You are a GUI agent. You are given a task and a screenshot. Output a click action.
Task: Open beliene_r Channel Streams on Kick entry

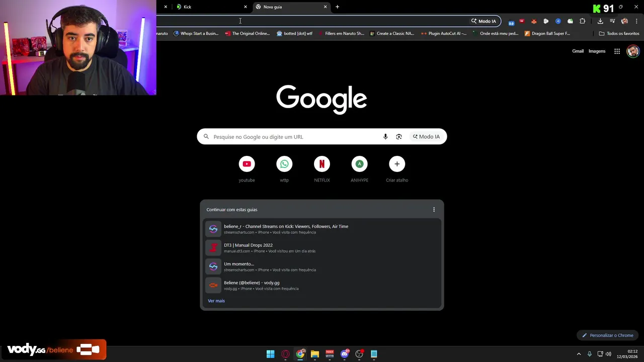point(322,229)
